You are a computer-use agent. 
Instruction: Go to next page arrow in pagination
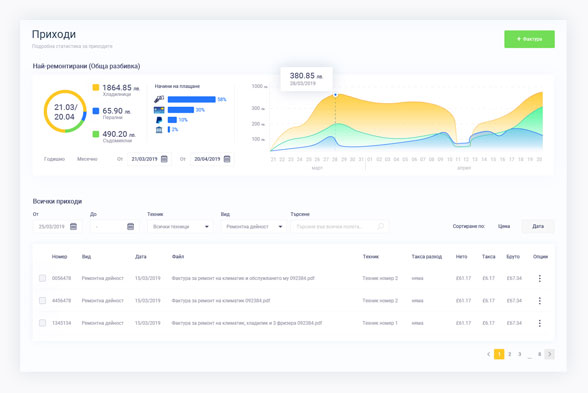[549, 354]
